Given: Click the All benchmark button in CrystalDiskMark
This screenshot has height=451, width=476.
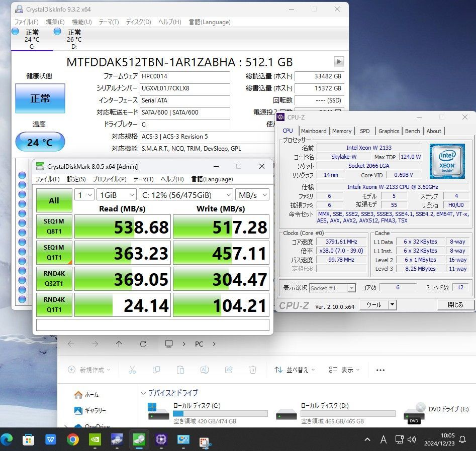Looking at the screenshot, I should click(x=54, y=200).
